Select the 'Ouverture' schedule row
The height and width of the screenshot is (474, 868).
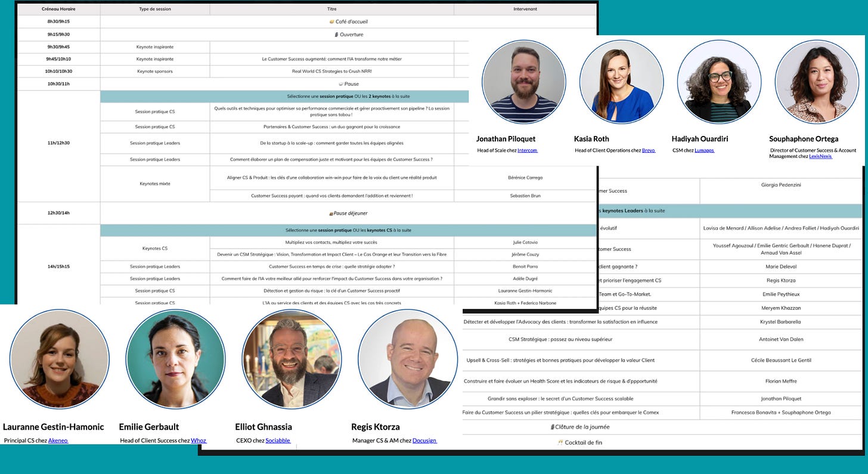(x=348, y=35)
